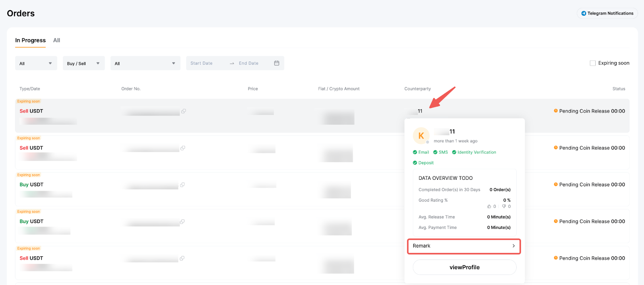
Task: Expand the Buy / Sell dropdown
Action: pyautogui.click(x=83, y=63)
